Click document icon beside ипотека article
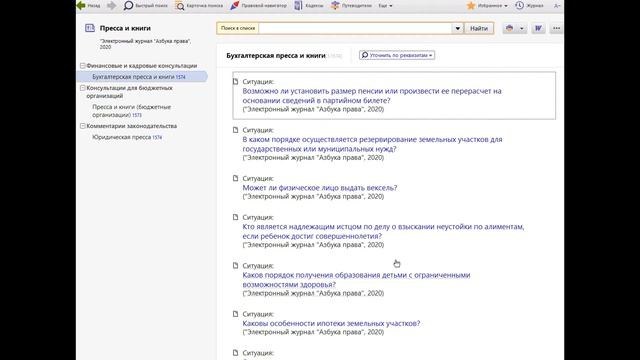 (236, 314)
